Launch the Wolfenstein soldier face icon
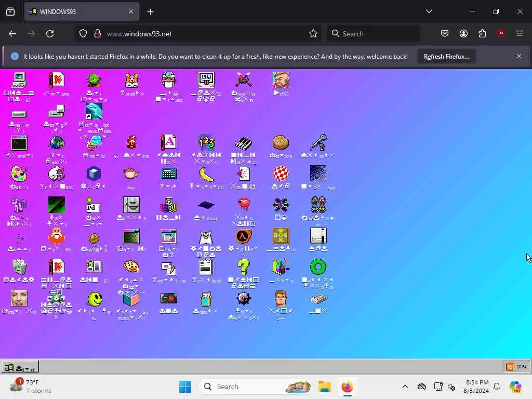Screen dimensions: 532x399 tap(281, 298)
